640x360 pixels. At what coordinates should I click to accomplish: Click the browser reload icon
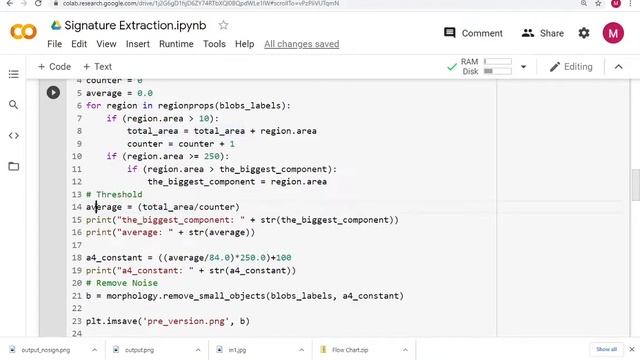point(38,3)
